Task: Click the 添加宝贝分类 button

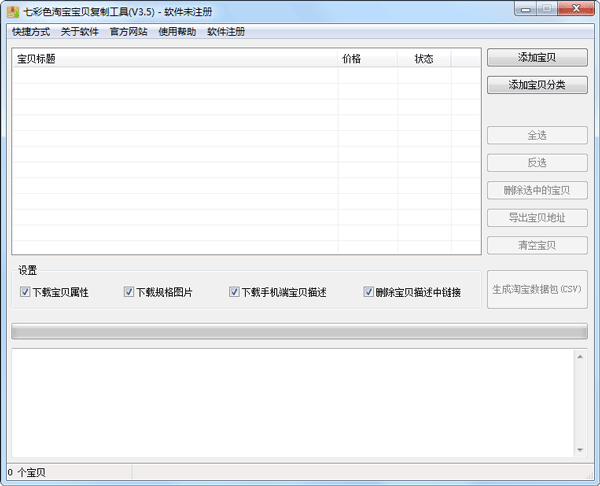Action: 537,85
